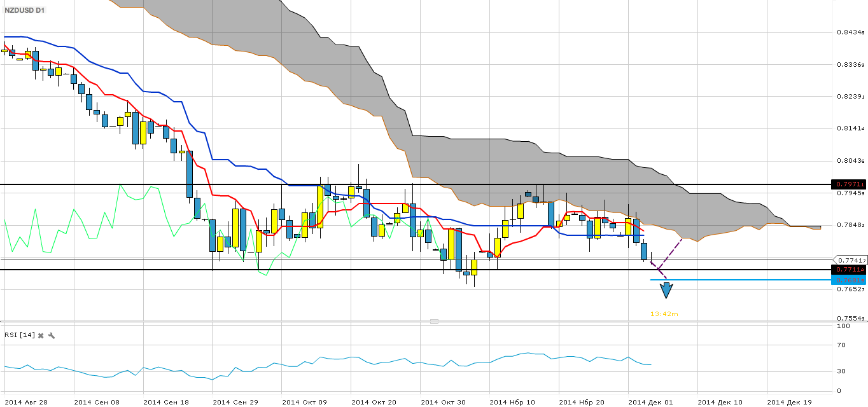Viewport: 868px width, 407px height.
Task: Click the 0.7554 price axis label
Action: click(x=851, y=318)
